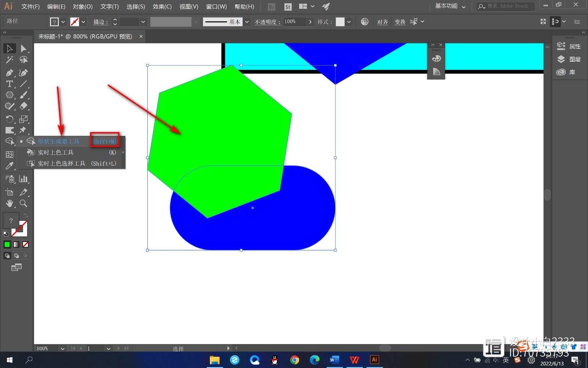This screenshot has width=588, height=368.
Task: Select the Pen tool
Action: [10, 73]
